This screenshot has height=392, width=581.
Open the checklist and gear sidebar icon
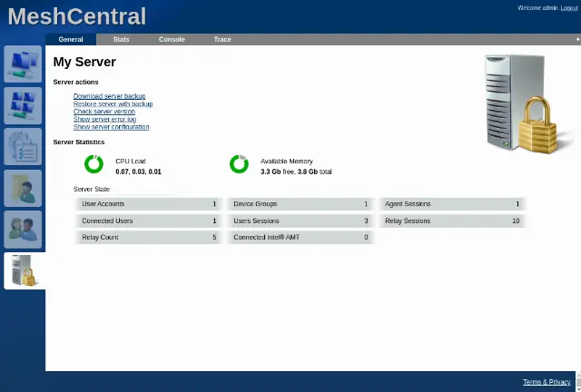pyautogui.click(x=23, y=147)
